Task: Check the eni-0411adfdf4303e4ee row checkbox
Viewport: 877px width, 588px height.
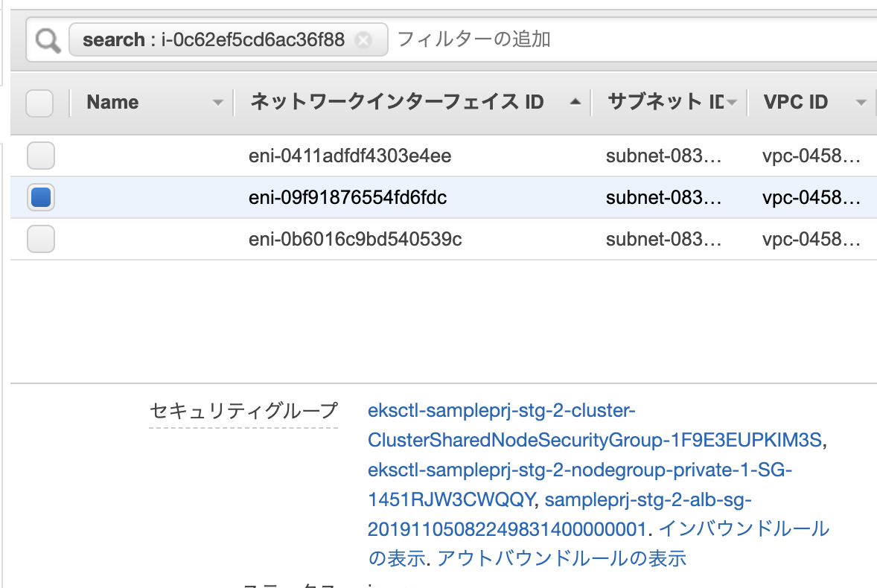Action: point(41,156)
